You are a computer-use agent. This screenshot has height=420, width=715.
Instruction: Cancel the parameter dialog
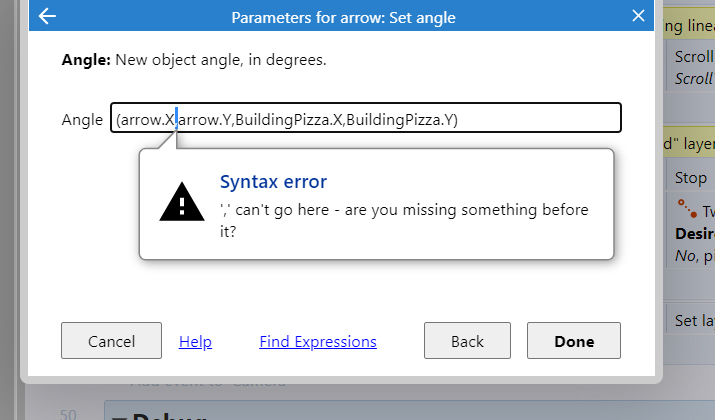(x=111, y=341)
